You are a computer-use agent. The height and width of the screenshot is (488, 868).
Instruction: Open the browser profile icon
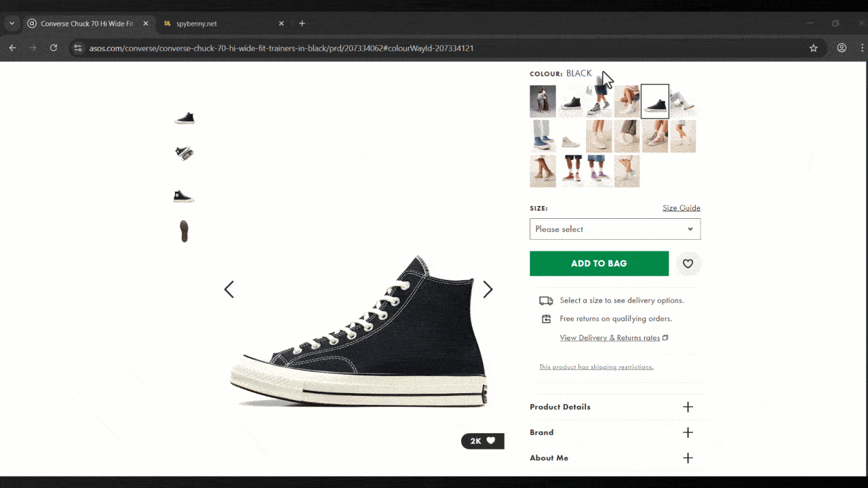tap(842, 48)
